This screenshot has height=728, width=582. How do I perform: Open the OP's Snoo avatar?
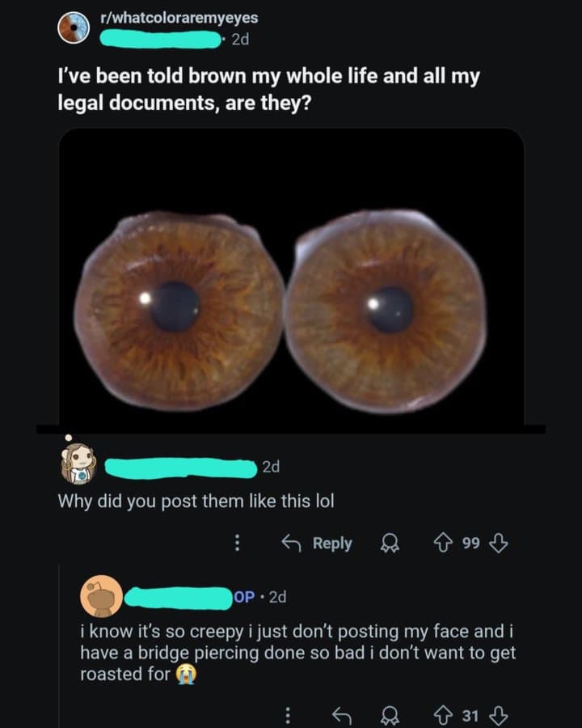click(102, 596)
